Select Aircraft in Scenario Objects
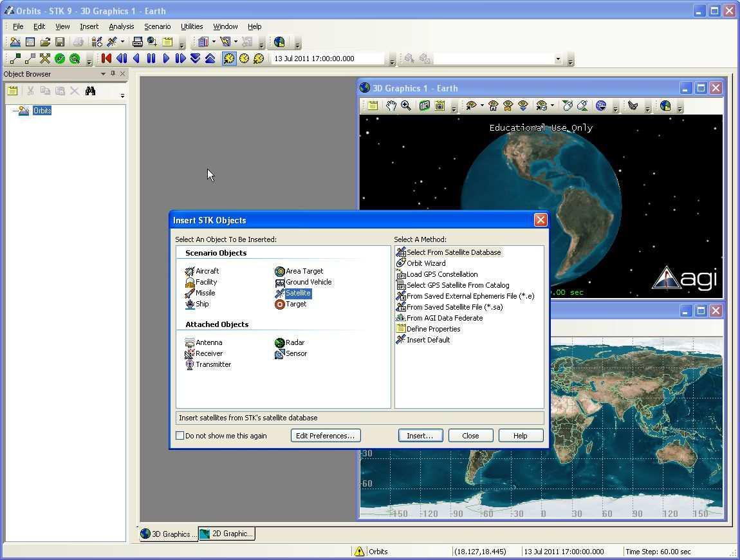 coord(202,271)
